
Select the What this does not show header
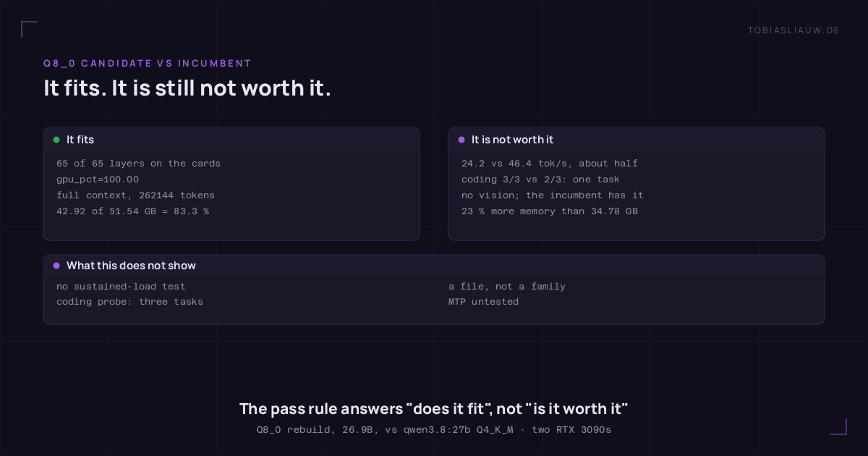(434, 266)
